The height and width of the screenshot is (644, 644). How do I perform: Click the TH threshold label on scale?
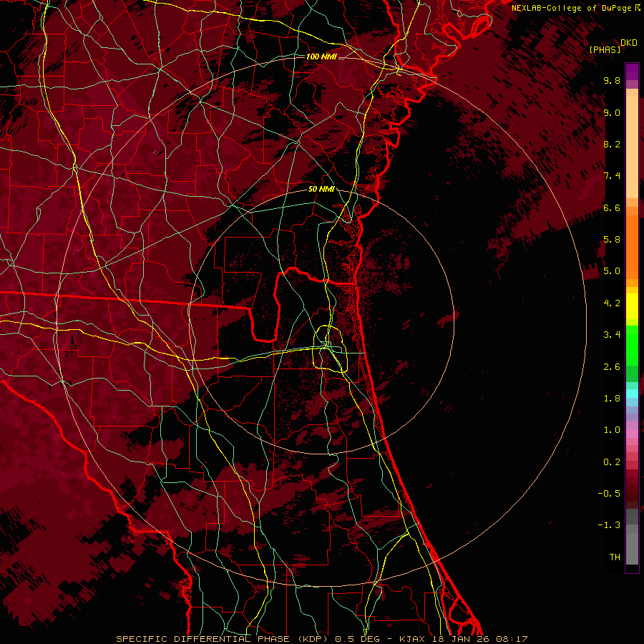pyautogui.click(x=615, y=557)
